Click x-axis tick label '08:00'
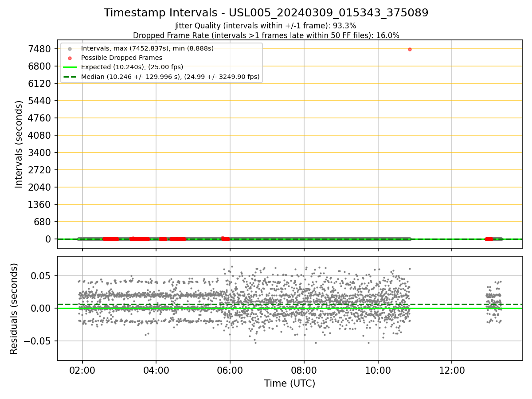This screenshot has width=532, height=399. pos(304,370)
